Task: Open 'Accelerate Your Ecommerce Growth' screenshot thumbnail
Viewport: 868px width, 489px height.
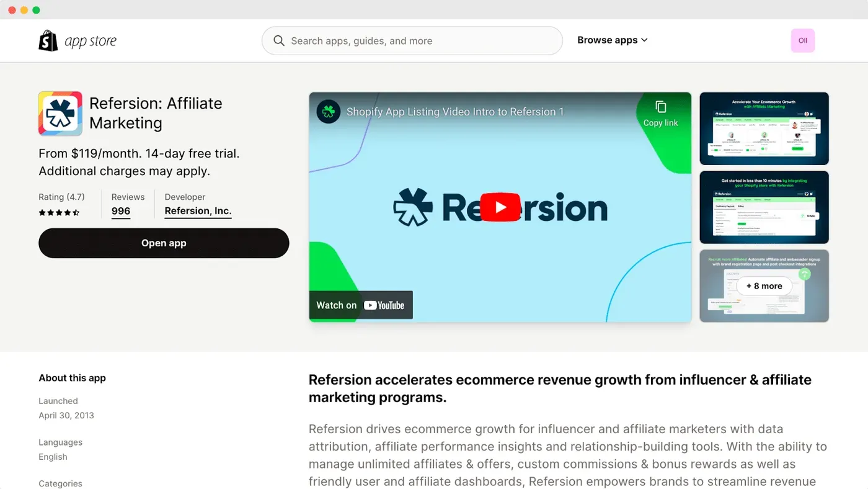Action: 764,128
